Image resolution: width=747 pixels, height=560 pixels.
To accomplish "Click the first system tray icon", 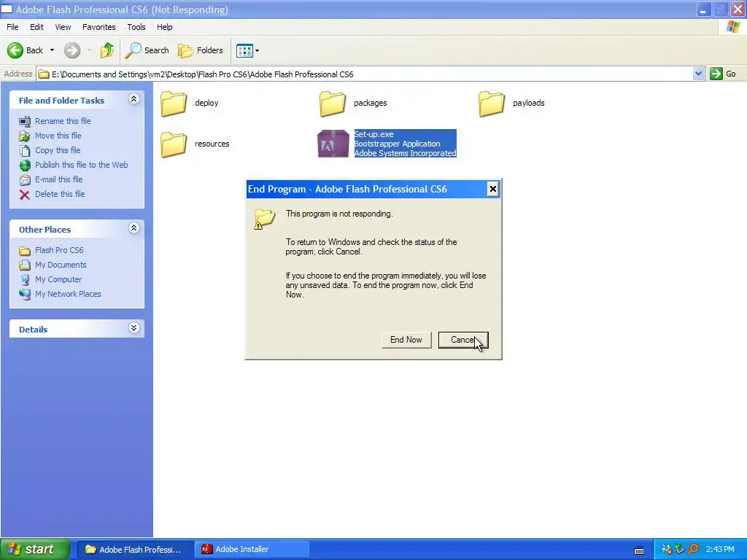I will pos(667,550).
